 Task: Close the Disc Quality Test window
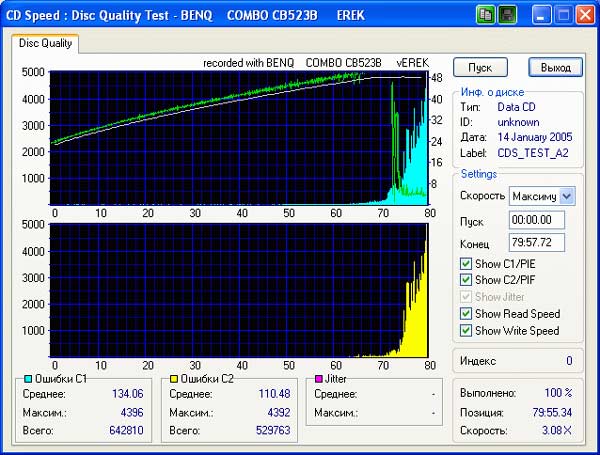pyautogui.click(x=583, y=15)
